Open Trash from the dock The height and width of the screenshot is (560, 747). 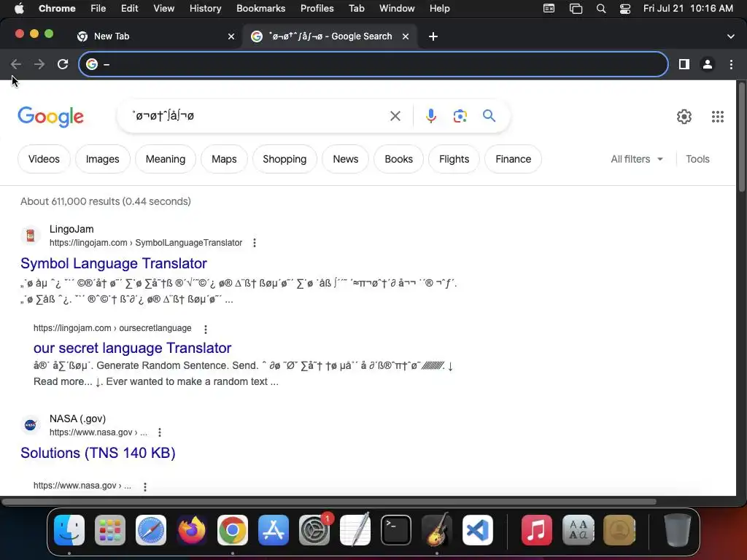click(x=677, y=530)
